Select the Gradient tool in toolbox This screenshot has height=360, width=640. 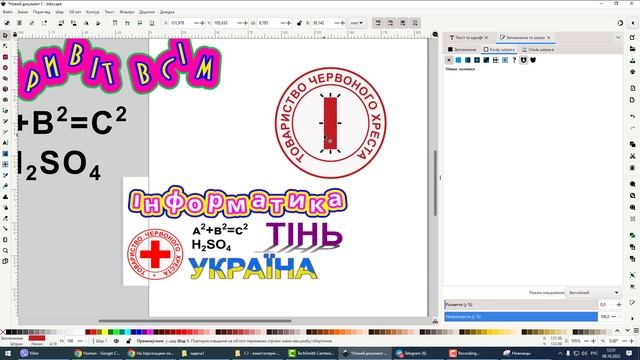(x=5, y=154)
